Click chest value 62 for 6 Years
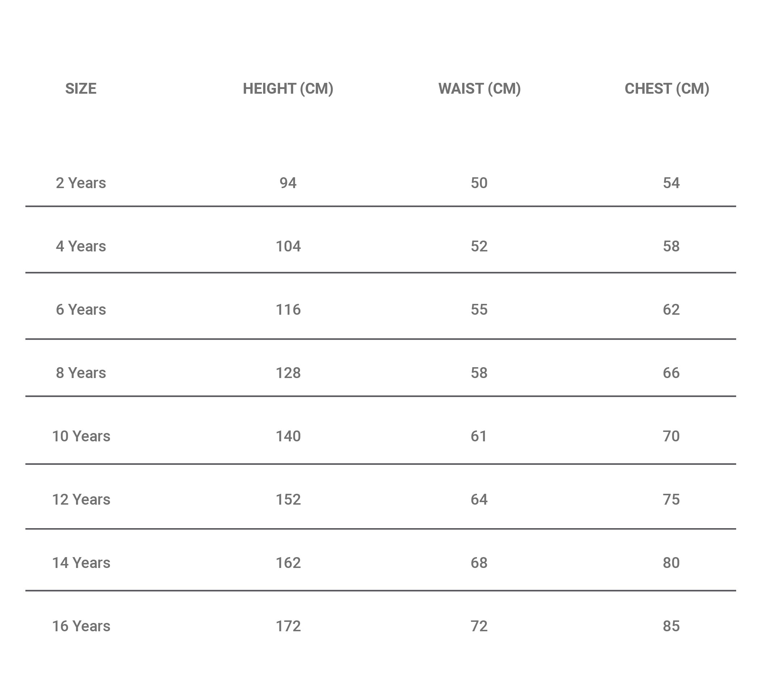This screenshot has width=768, height=700. (x=671, y=310)
